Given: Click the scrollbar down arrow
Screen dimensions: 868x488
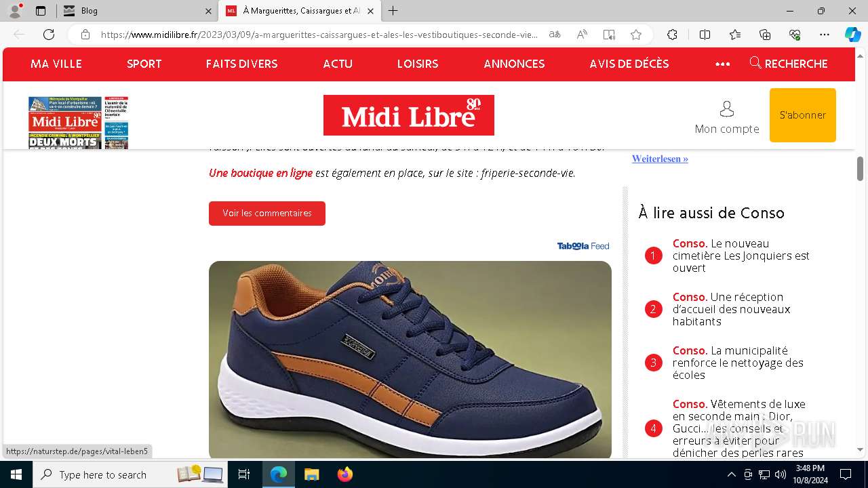Looking at the screenshot, I should [860, 449].
